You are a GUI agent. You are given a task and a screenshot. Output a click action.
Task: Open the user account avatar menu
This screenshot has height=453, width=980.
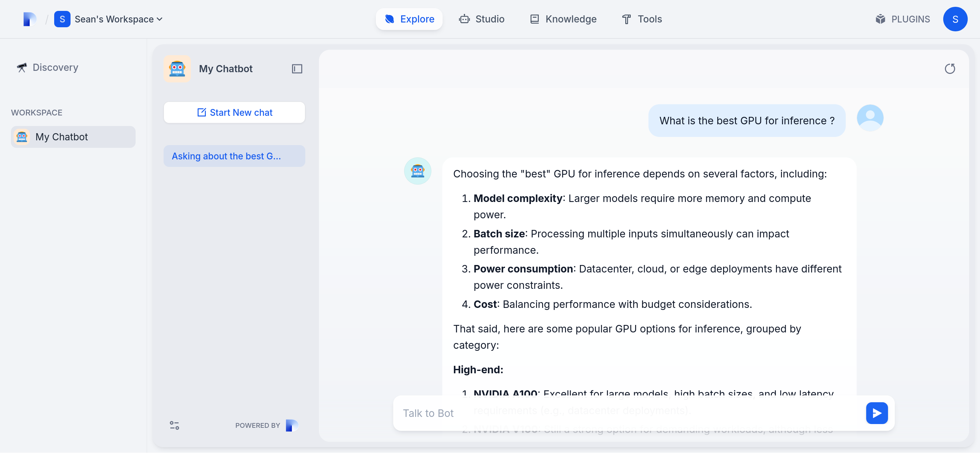click(955, 19)
